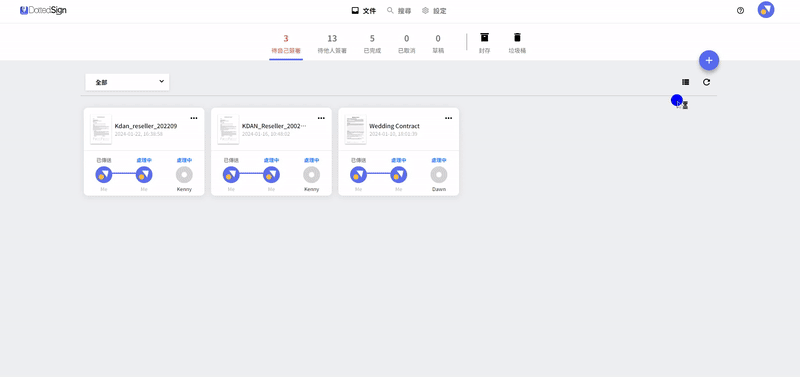800x377 pixels.
Task: Open the 垃圾桶 trash bin
Action: click(x=517, y=43)
